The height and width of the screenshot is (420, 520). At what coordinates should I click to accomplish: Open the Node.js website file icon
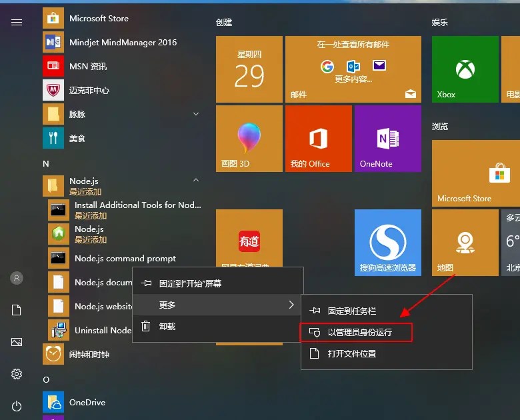[x=59, y=306]
